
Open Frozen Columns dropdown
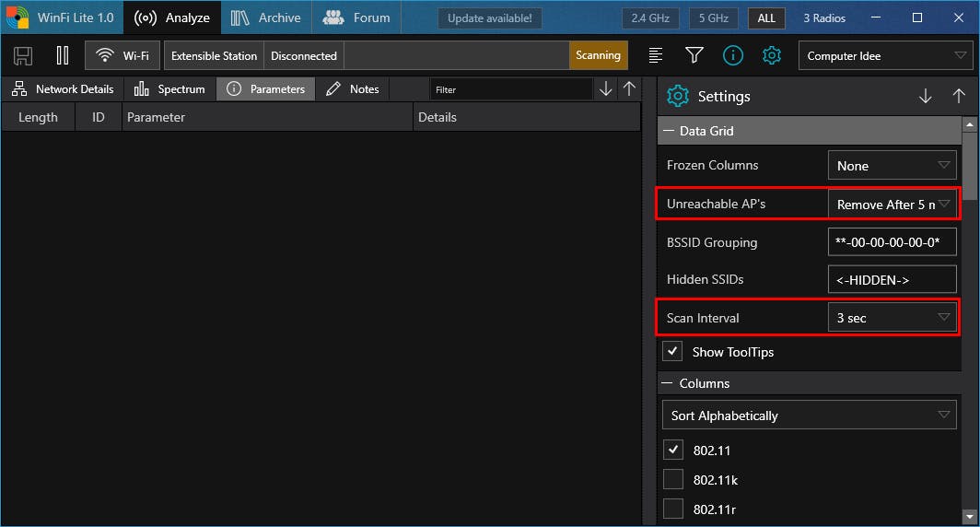[892, 166]
